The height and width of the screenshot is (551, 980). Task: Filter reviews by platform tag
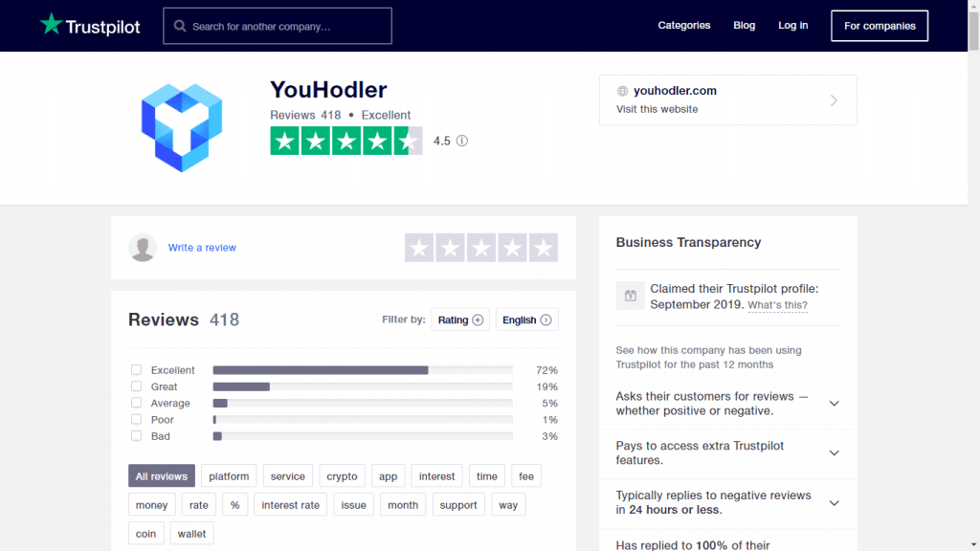tap(229, 476)
